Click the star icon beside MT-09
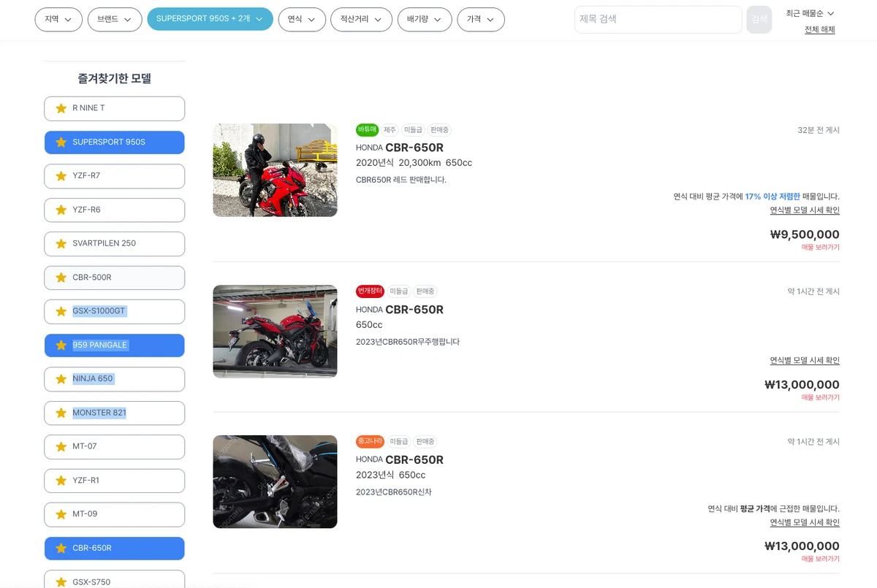The height and width of the screenshot is (588, 877). pyautogui.click(x=61, y=515)
